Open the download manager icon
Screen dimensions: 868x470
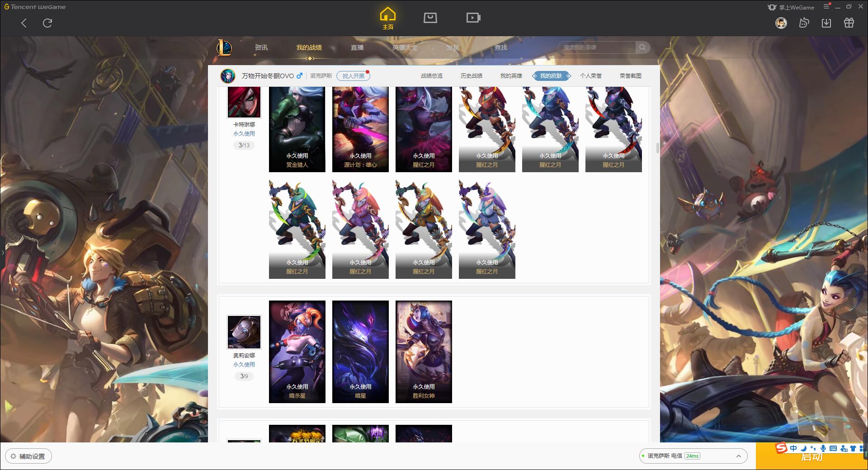[x=826, y=23]
